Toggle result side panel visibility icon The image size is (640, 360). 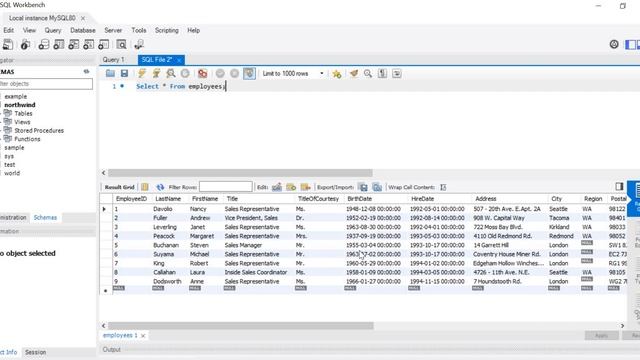pos(620,187)
